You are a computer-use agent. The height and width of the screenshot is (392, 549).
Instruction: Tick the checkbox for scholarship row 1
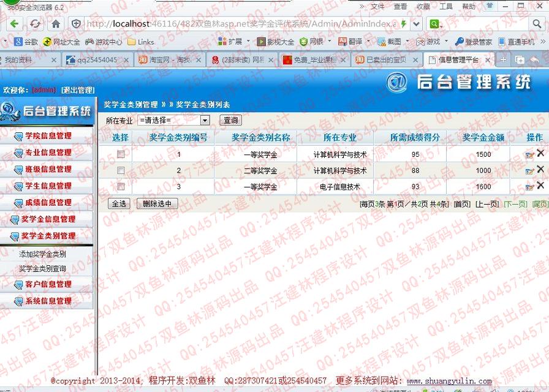[121, 154]
